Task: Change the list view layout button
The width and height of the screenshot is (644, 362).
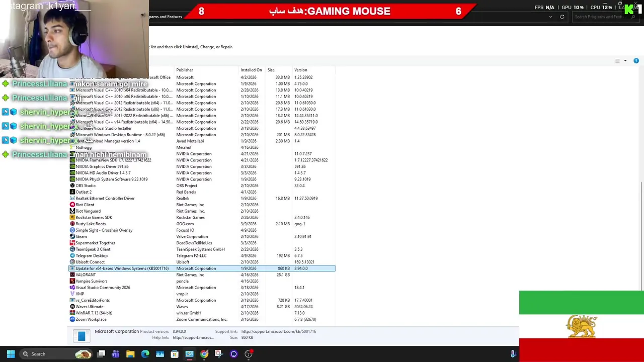Action: (617, 61)
